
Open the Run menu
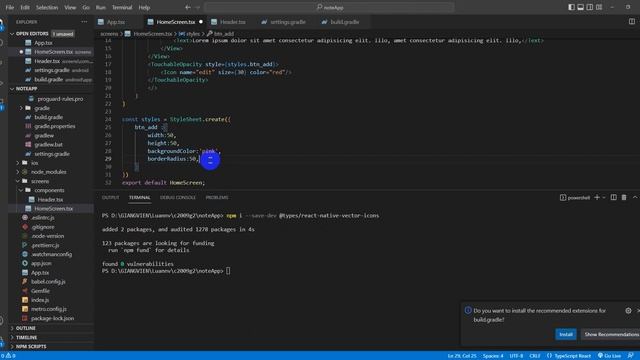point(100,7)
